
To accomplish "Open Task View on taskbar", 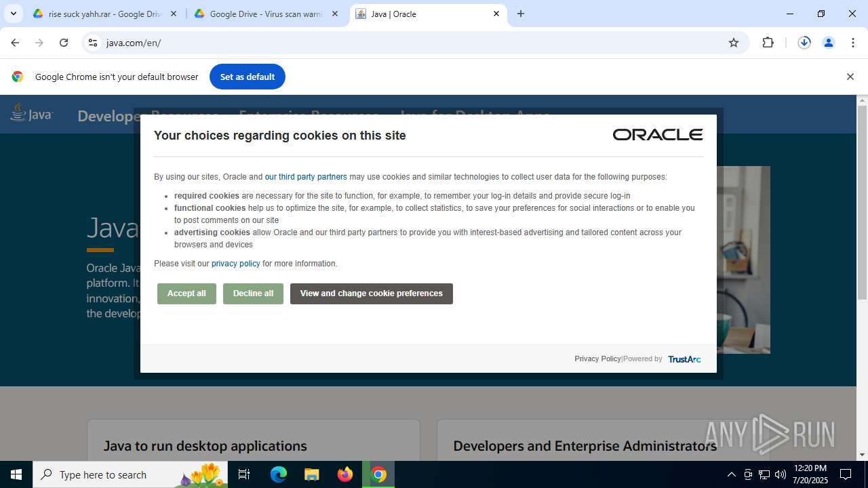I will [244, 474].
